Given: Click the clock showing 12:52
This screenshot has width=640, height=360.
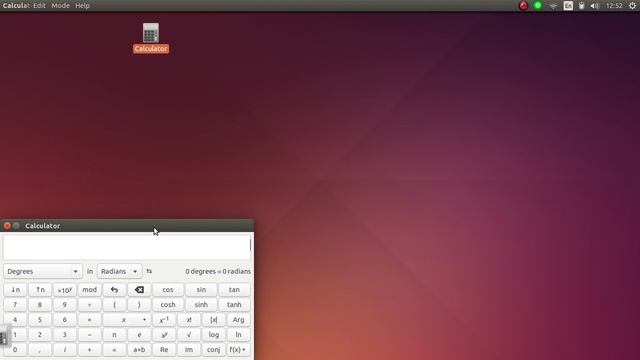Looking at the screenshot, I should 614,6.
